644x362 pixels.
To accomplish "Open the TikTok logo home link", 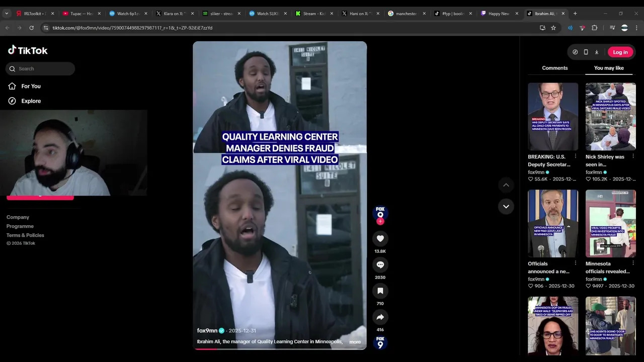I will point(28,50).
